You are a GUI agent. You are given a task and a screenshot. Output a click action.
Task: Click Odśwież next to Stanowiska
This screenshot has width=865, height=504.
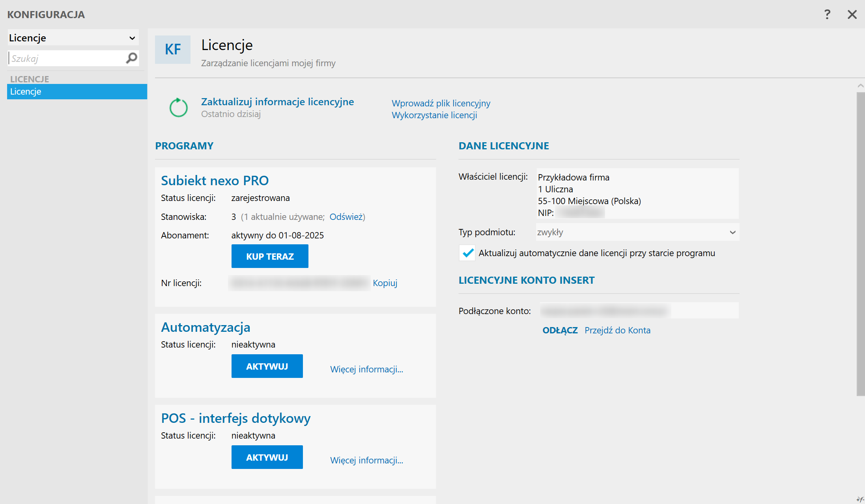point(346,217)
